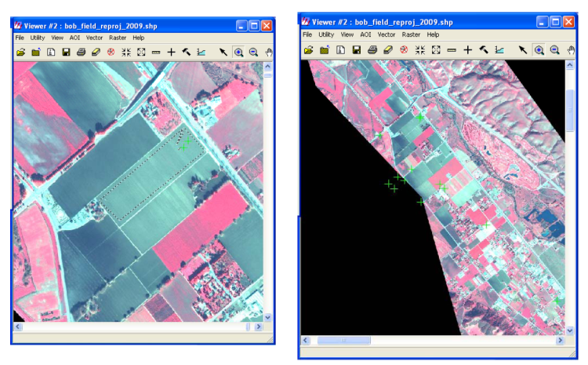Click the second folder icon in left viewer toolbar
This screenshot has height=365, width=588.
coord(36,52)
